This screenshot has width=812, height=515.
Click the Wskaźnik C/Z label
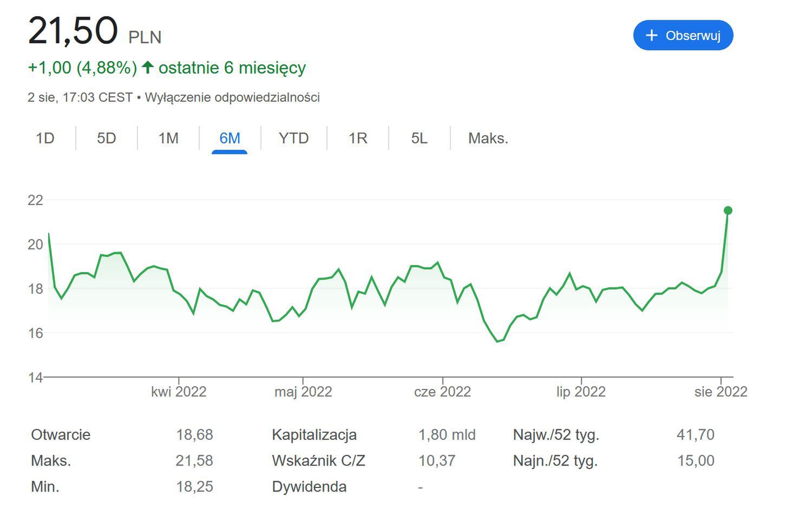pos(318,461)
